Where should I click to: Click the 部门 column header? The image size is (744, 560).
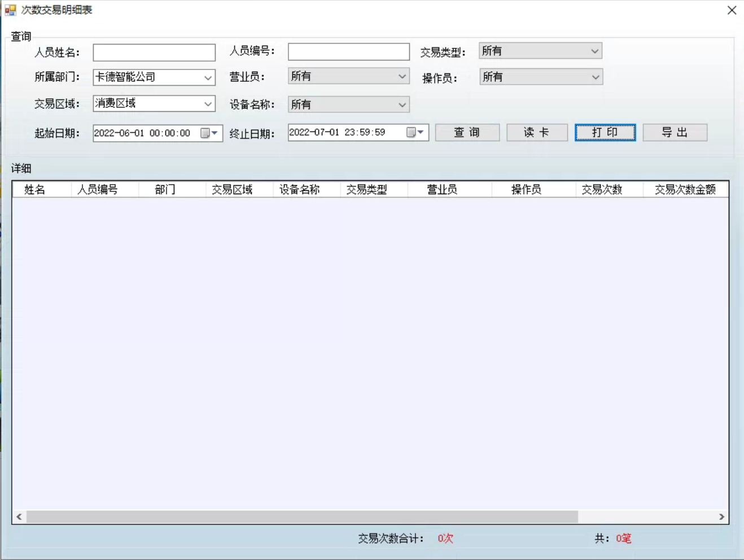[x=172, y=190]
